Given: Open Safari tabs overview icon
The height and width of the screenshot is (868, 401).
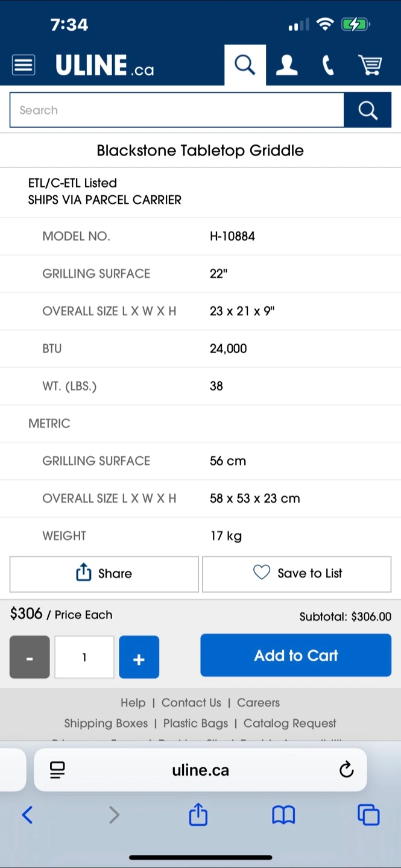Looking at the screenshot, I should click(x=368, y=815).
